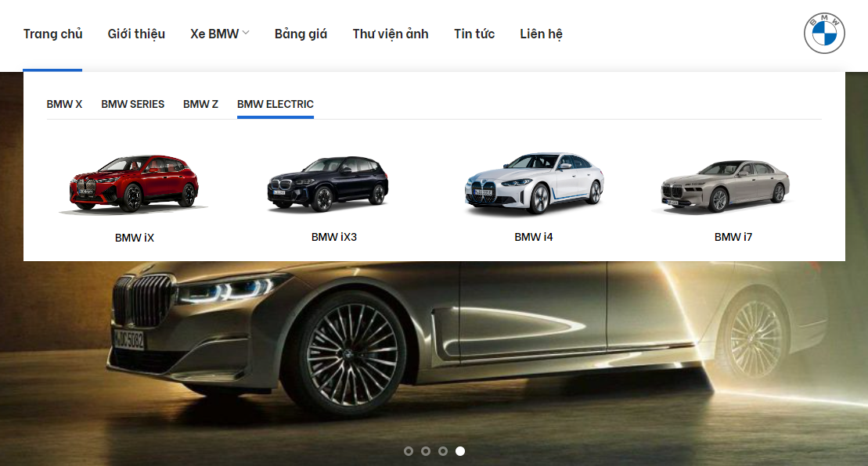Open the BMW i7 model link
The image size is (868, 466).
coord(733,237)
